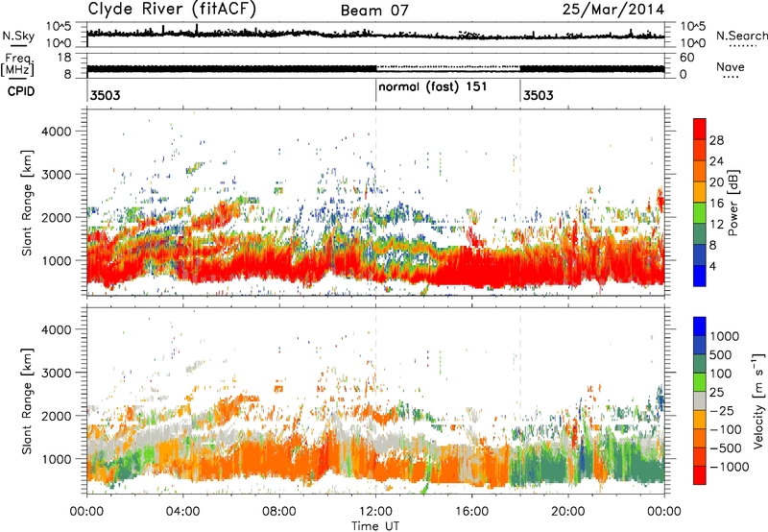The width and height of the screenshot is (768, 532).
Task: Click the '3503' CPID label after 18:00
Action: [x=539, y=95]
